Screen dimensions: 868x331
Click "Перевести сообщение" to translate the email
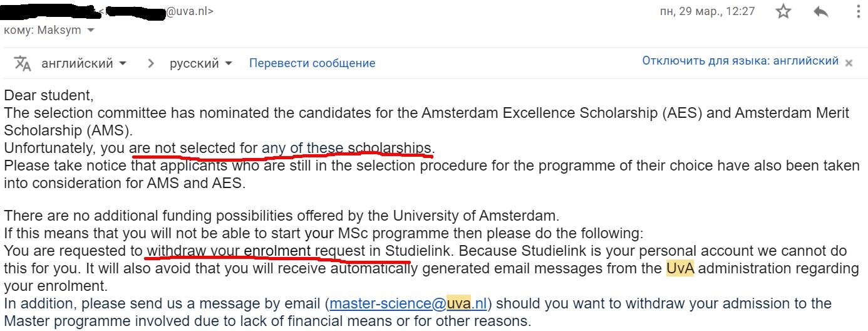(x=312, y=63)
